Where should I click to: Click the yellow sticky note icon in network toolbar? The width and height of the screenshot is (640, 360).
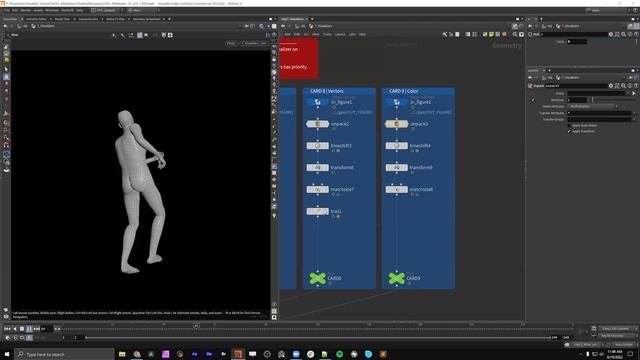(x=491, y=35)
